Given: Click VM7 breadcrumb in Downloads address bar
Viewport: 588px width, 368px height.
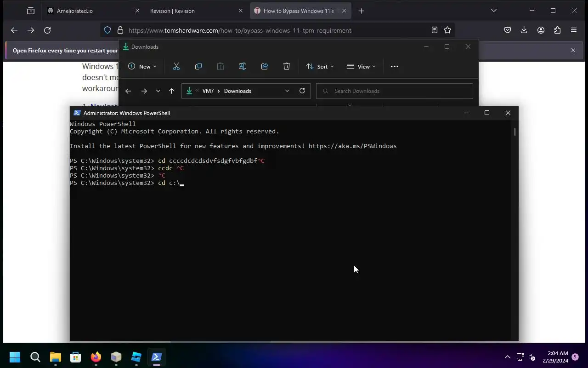Looking at the screenshot, I should 208,91.
